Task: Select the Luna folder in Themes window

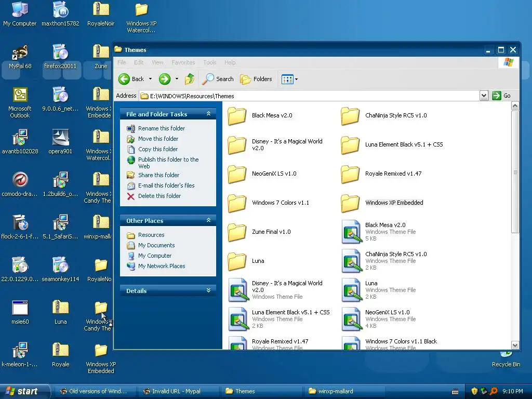Action: pos(237,261)
